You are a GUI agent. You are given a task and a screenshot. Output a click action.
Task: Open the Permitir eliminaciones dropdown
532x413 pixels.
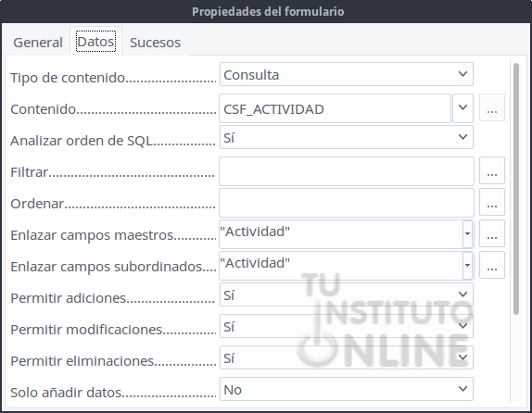(347, 357)
